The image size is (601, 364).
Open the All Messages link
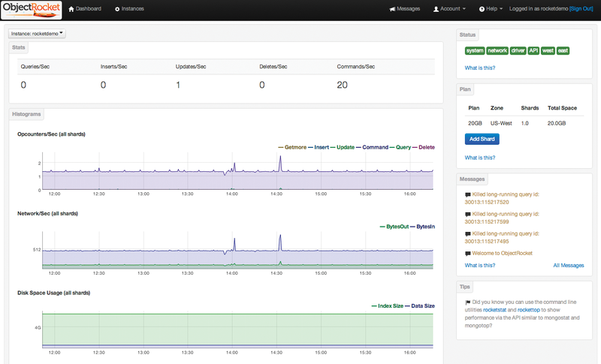tap(568, 265)
